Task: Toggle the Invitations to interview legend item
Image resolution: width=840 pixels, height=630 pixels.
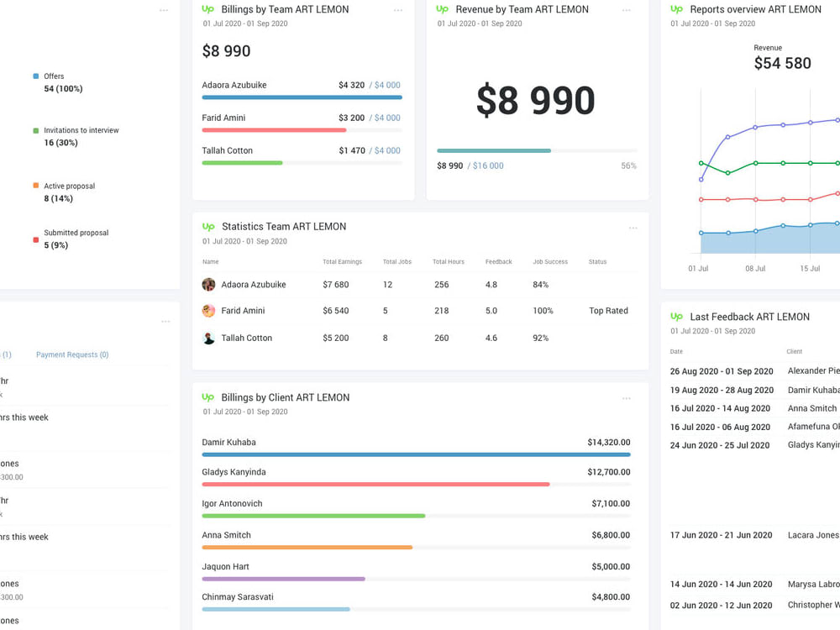Action: (81, 136)
